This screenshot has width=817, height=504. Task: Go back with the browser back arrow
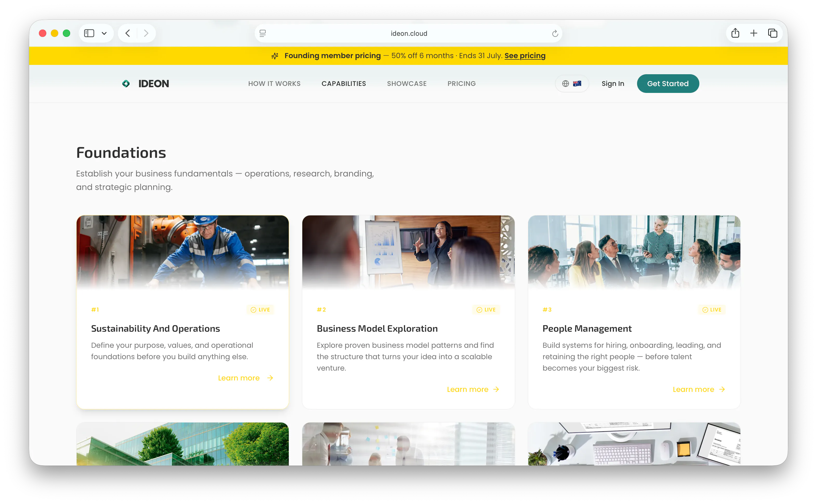128,33
